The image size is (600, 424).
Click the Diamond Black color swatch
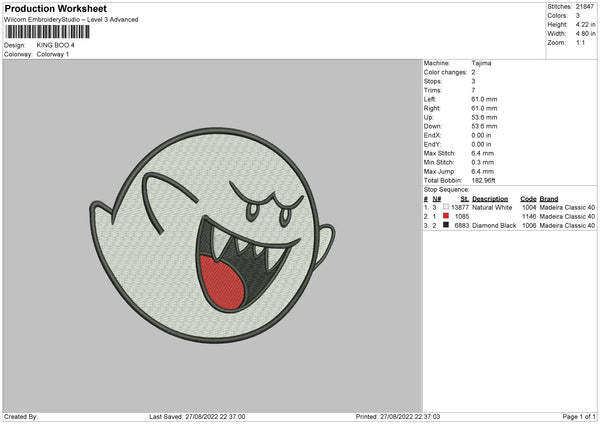pos(445,225)
